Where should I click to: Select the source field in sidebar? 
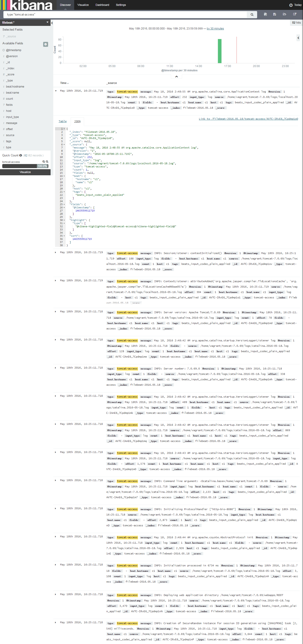(x=10, y=135)
